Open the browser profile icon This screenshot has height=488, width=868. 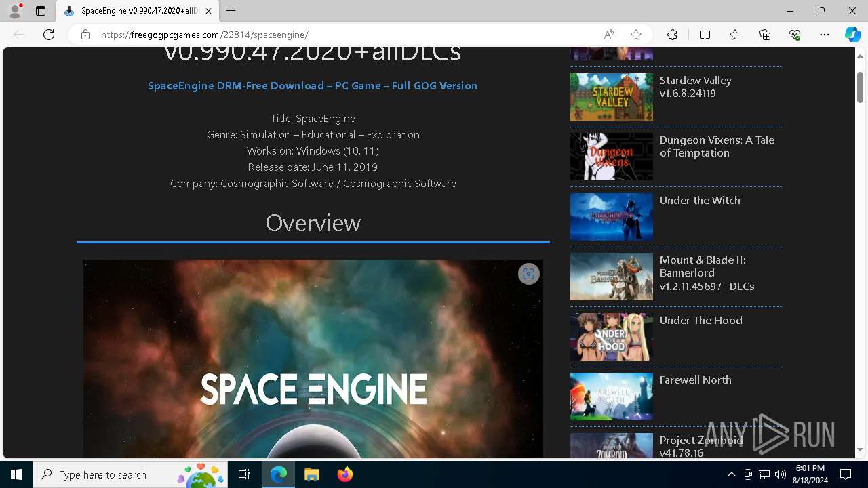pos(15,11)
